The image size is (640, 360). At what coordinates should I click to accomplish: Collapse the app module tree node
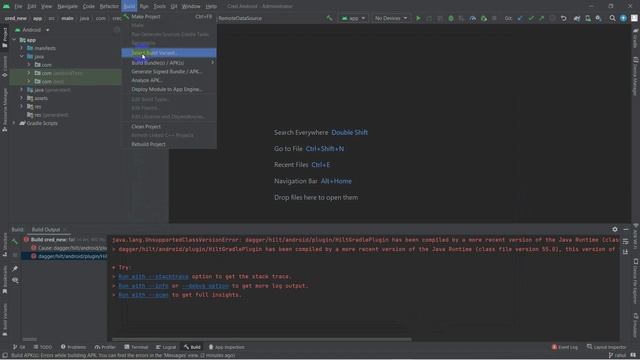[14, 40]
